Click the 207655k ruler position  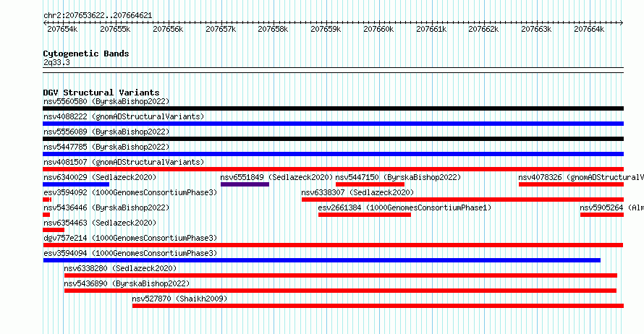click(x=115, y=29)
